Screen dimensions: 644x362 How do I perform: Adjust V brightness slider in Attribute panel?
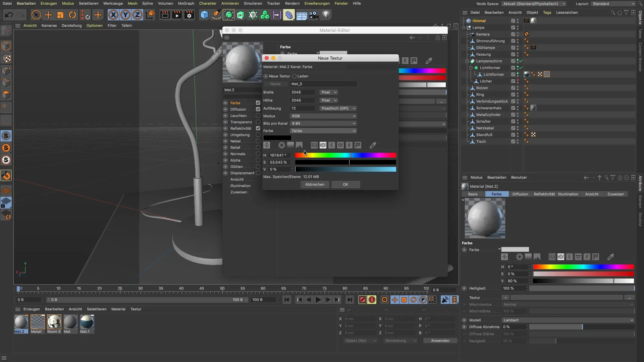point(583,281)
